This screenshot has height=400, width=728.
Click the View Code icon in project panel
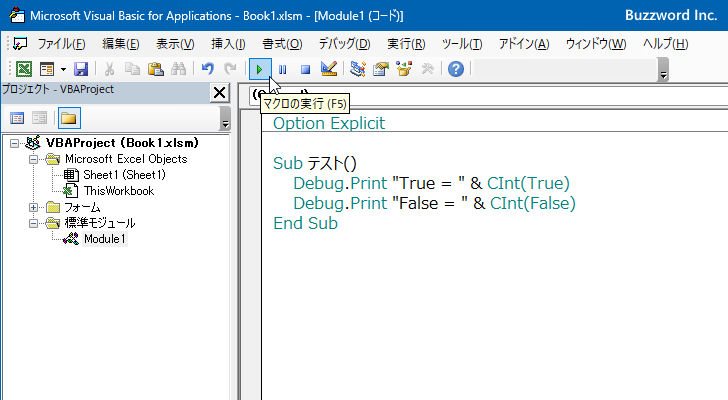[17, 118]
